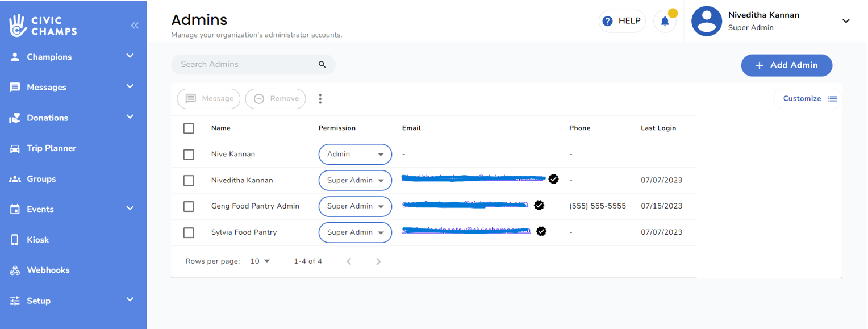868x329 pixels.
Task: Check the box for Nive Kannan
Action: (189, 155)
